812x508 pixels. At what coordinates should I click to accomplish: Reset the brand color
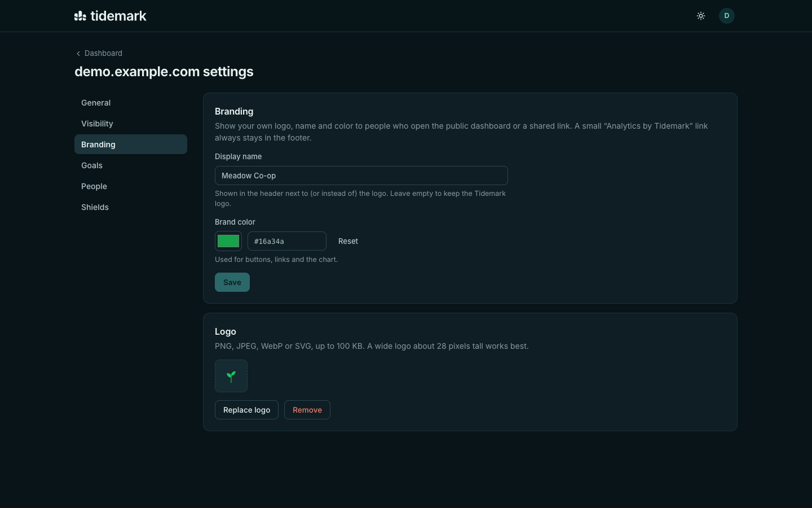coord(348,241)
